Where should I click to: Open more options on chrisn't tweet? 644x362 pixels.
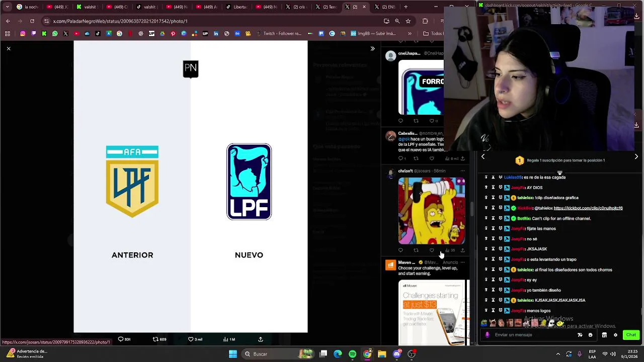(x=463, y=171)
